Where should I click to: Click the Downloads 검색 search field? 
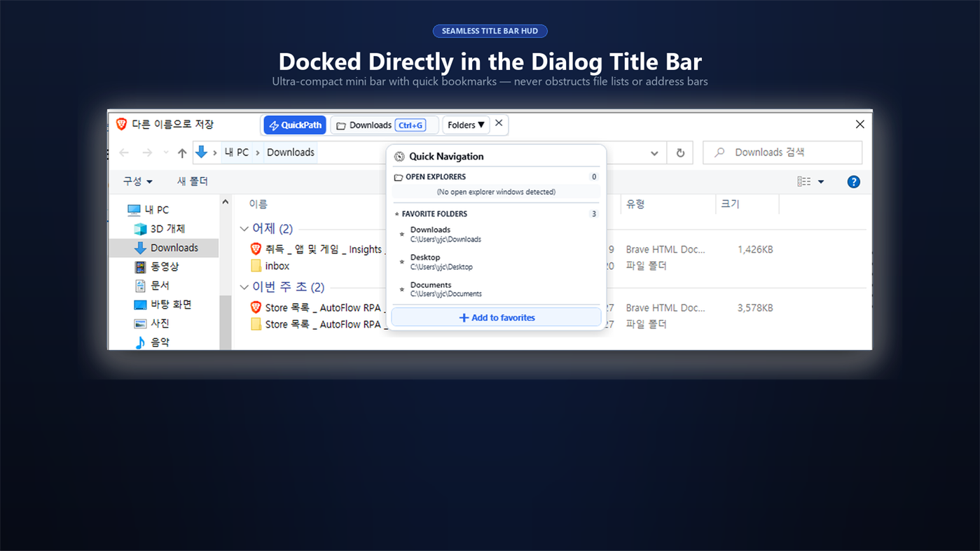coord(782,153)
